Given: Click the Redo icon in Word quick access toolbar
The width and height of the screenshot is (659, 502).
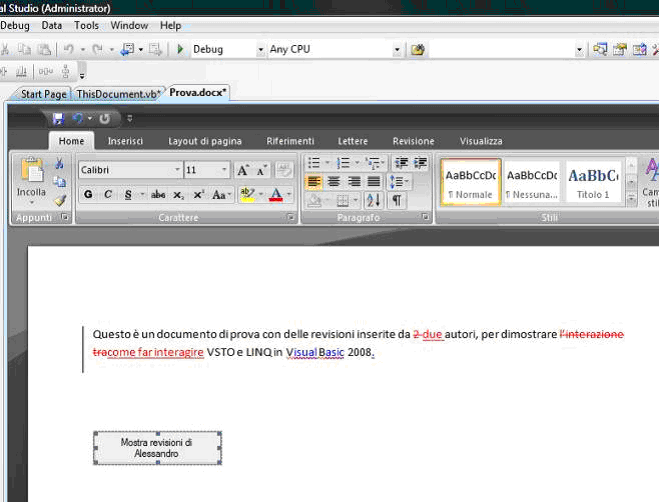Looking at the screenshot, I should point(104,119).
